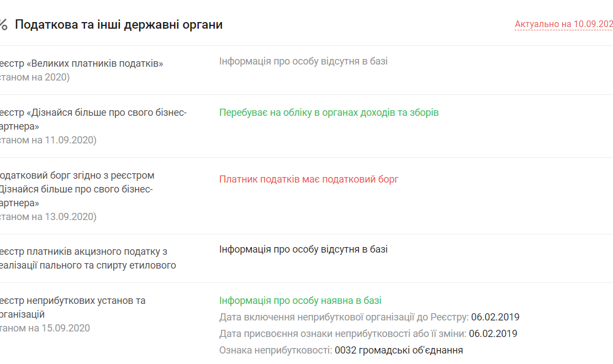
Task: Click 'Дата включення неприбуткової організації' label
Action: pos(344,317)
